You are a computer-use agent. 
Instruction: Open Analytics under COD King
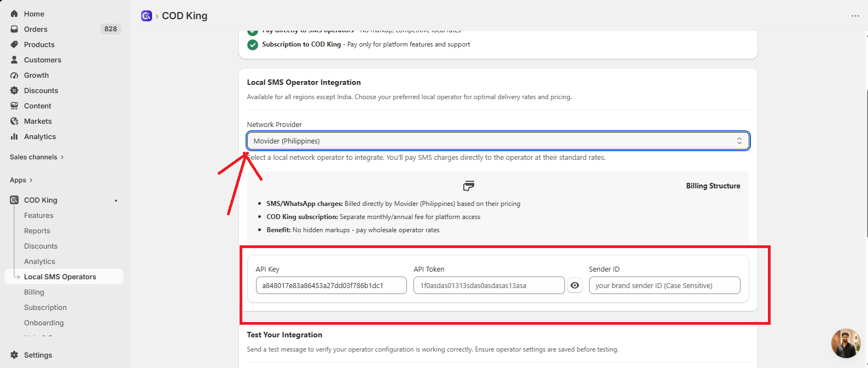click(39, 262)
